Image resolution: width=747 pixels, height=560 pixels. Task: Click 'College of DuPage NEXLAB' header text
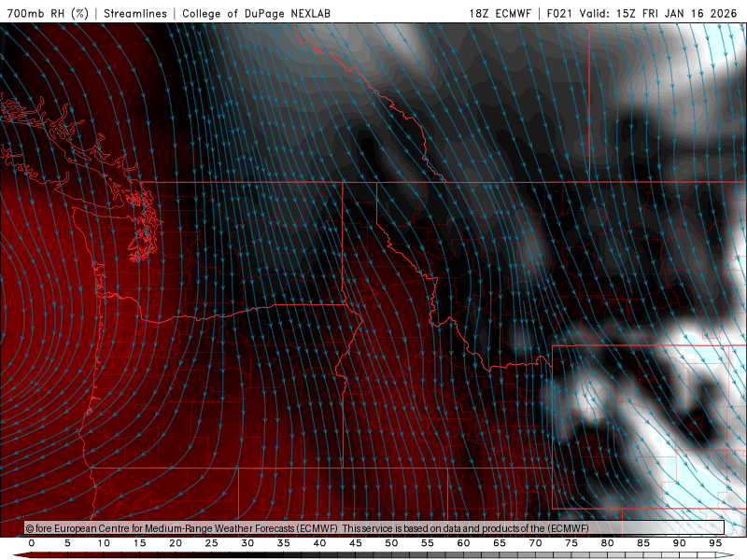(x=256, y=13)
